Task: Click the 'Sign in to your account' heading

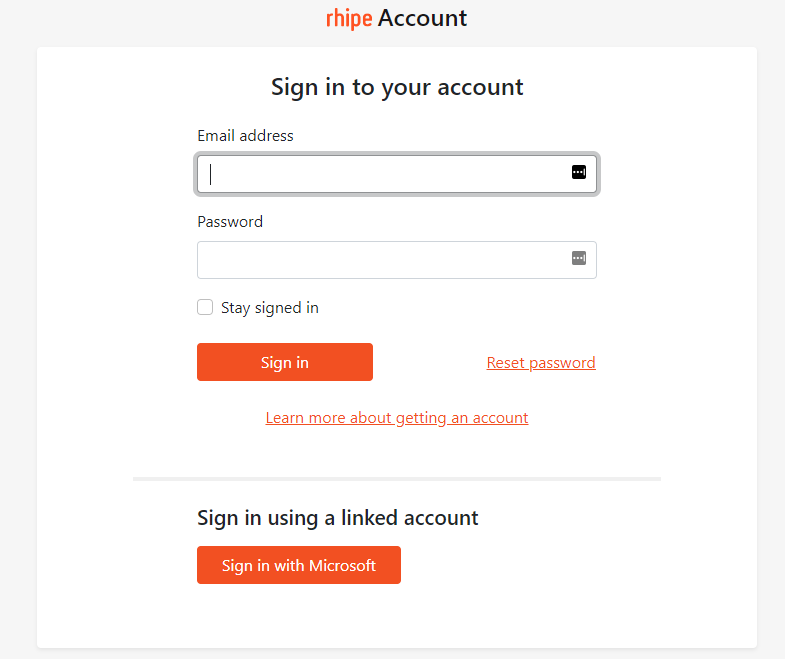Action: 397,87
